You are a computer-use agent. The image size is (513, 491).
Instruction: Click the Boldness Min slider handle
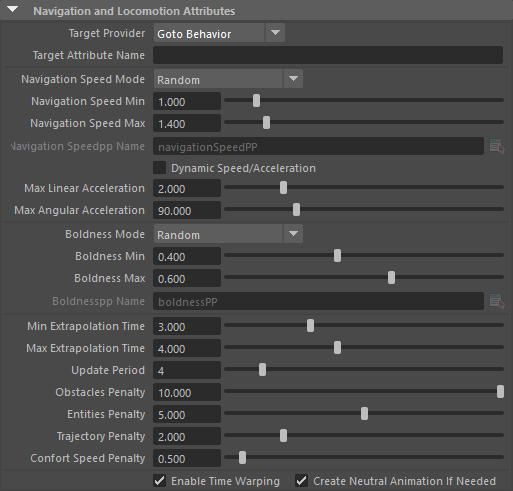pos(337,256)
